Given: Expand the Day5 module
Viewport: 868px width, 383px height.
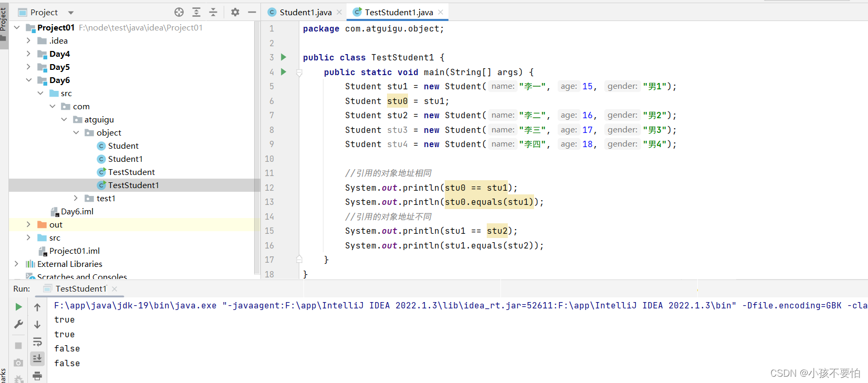Looking at the screenshot, I should coord(28,67).
